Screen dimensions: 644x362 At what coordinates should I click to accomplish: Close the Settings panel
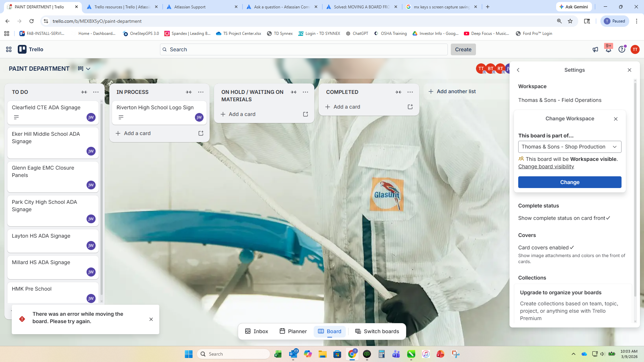[630, 70]
